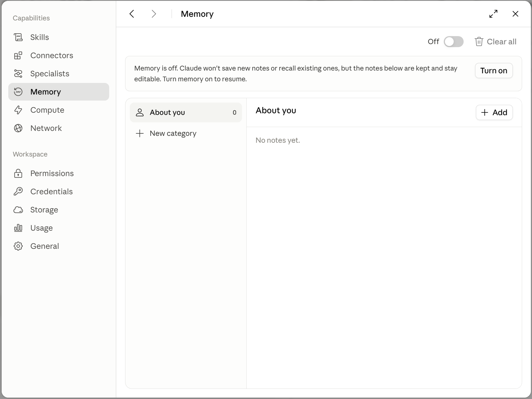The height and width of the screenshot is (399, 532).
Task: Click the Skills scroll icon
Action: [x=18, y=37]
